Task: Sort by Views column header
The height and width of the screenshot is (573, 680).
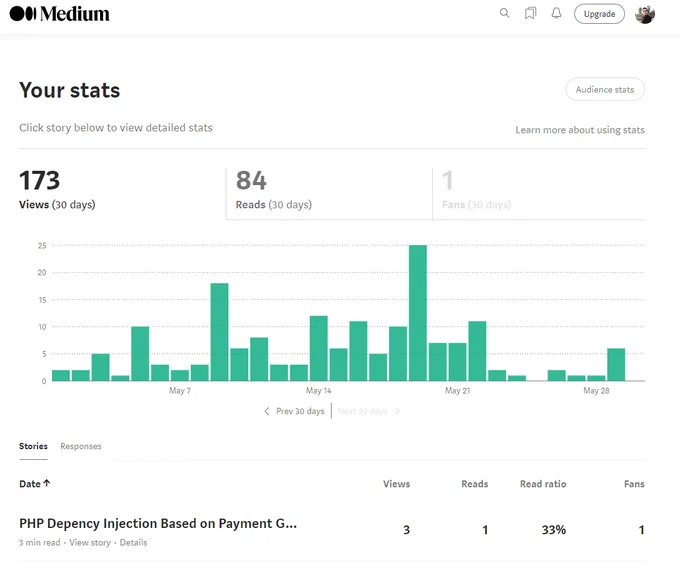Action: click(x=396, y=484)
